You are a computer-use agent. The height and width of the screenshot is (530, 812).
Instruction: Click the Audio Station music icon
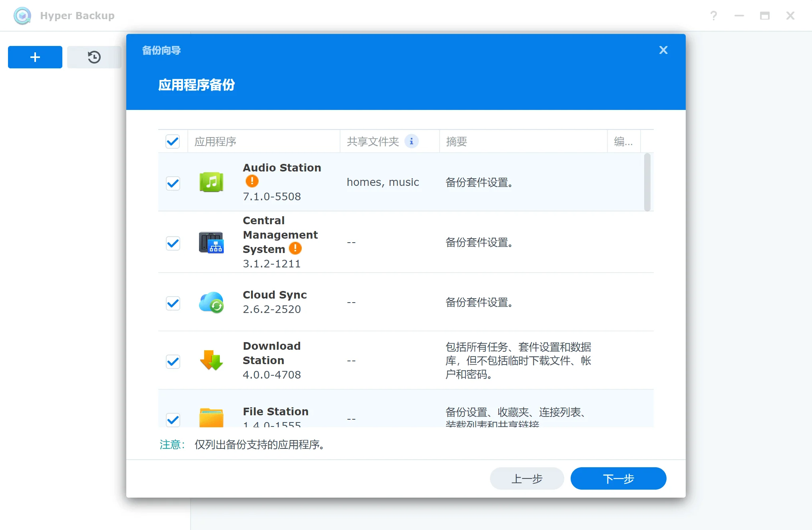[211, 182]
